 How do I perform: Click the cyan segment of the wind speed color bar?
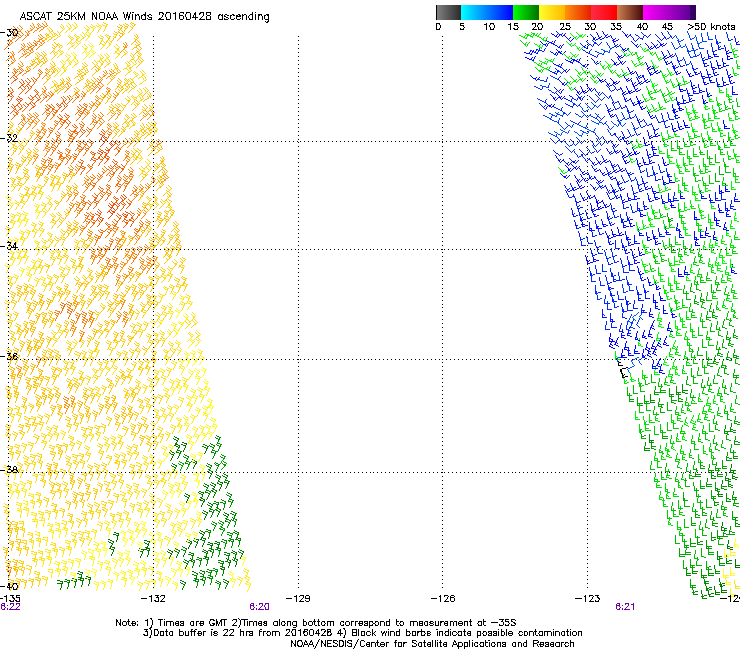(x=474, y=12)
